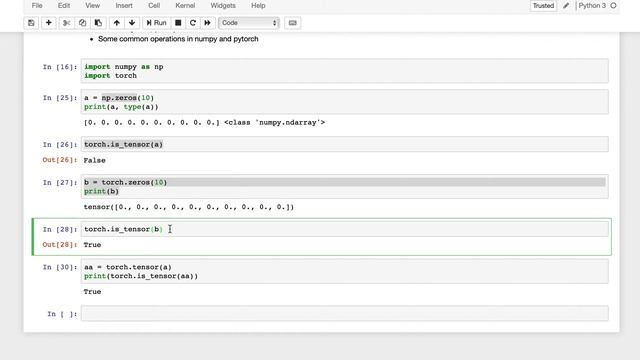Click the b = torch.zeros(10) cell
The image size is (640, 360).
344,187
